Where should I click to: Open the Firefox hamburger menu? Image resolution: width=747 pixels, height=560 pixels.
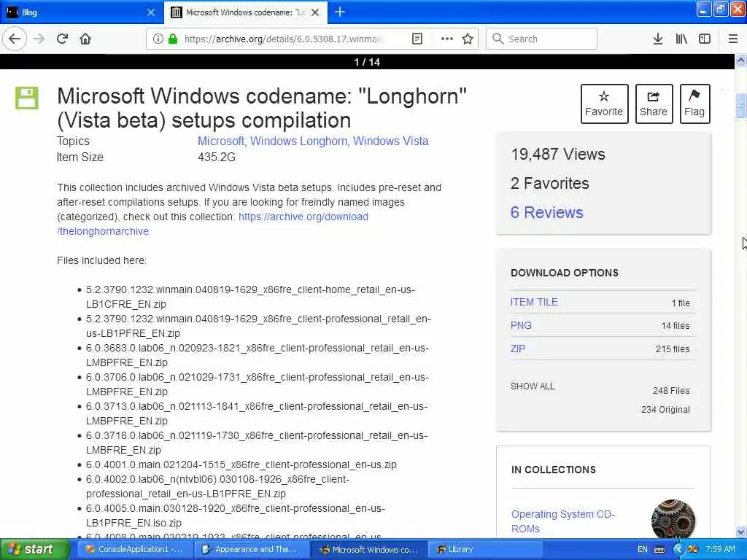point(733,39)
